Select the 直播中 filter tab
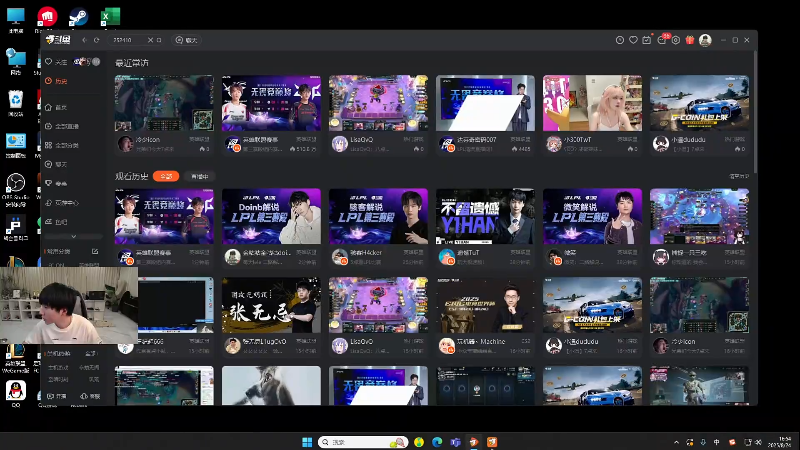The width and height of the screenshot is (800, 450). coord(199,176)
